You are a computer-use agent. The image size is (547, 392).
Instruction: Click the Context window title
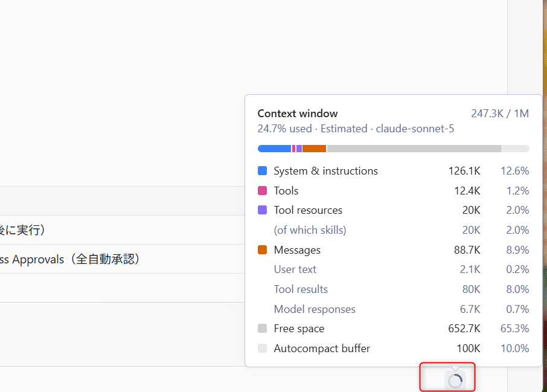pos(298,114)
